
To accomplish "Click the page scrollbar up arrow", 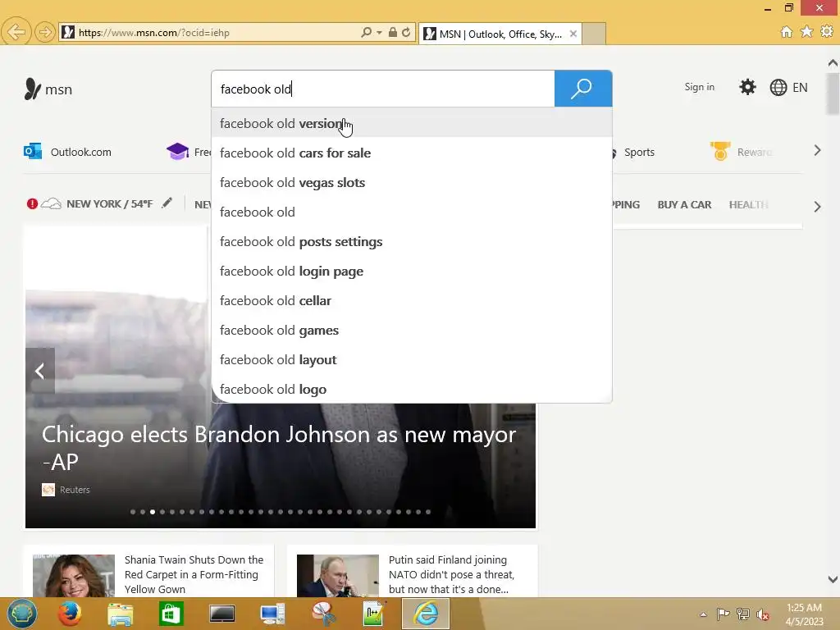I will [x=833, y=62].
